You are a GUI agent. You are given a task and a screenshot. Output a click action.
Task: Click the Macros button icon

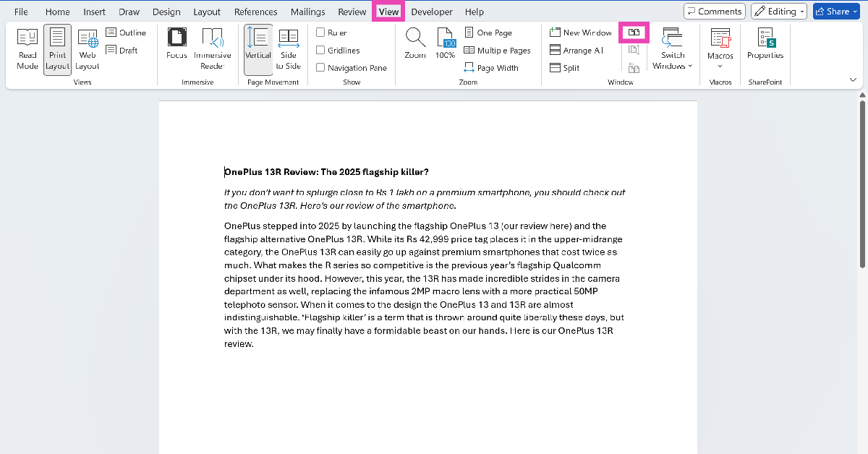click(720, 39)
